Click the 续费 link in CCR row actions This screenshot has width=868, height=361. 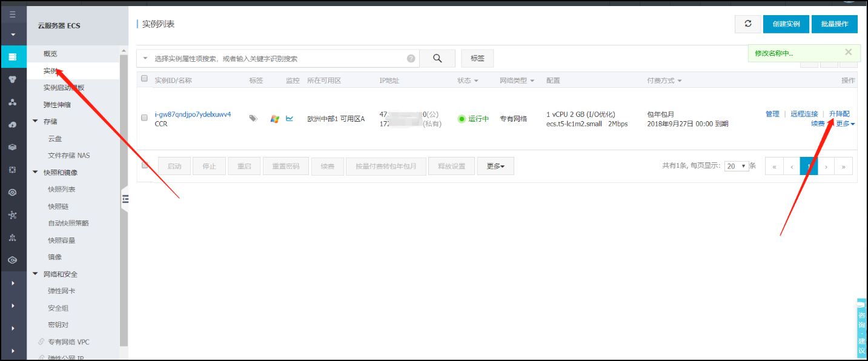click(818, 124)
